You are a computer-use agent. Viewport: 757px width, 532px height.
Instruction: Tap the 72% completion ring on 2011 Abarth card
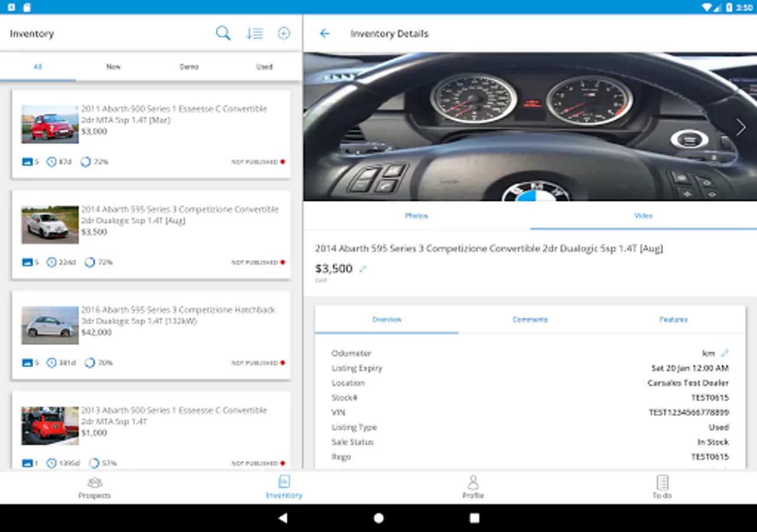86,162
